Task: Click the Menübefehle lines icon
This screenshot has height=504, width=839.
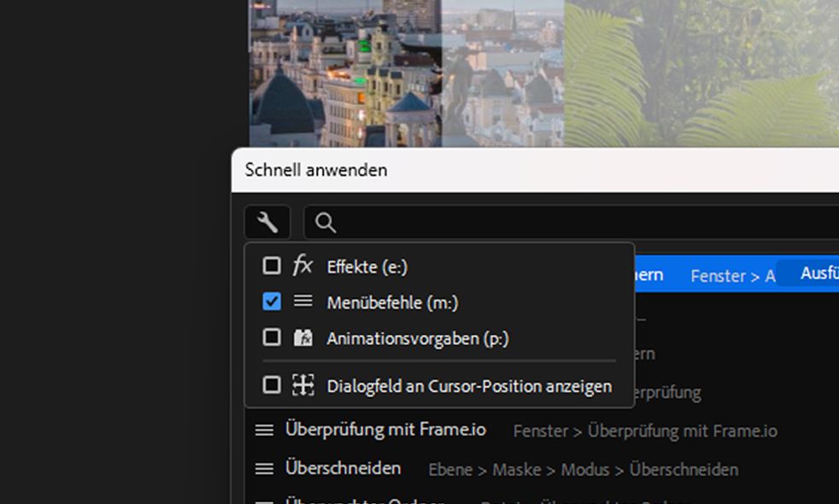Action: pos(302,301)
